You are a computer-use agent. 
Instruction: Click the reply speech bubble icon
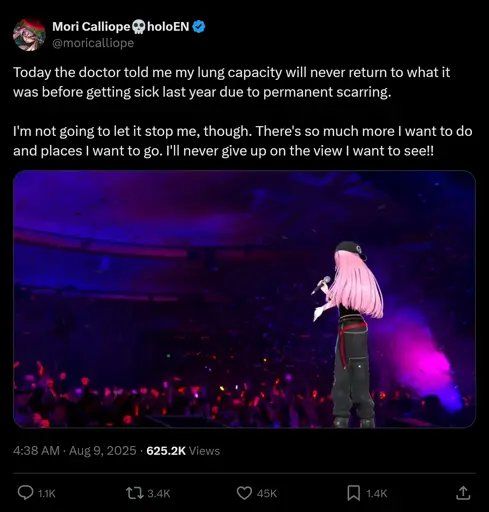coord(25,493)
